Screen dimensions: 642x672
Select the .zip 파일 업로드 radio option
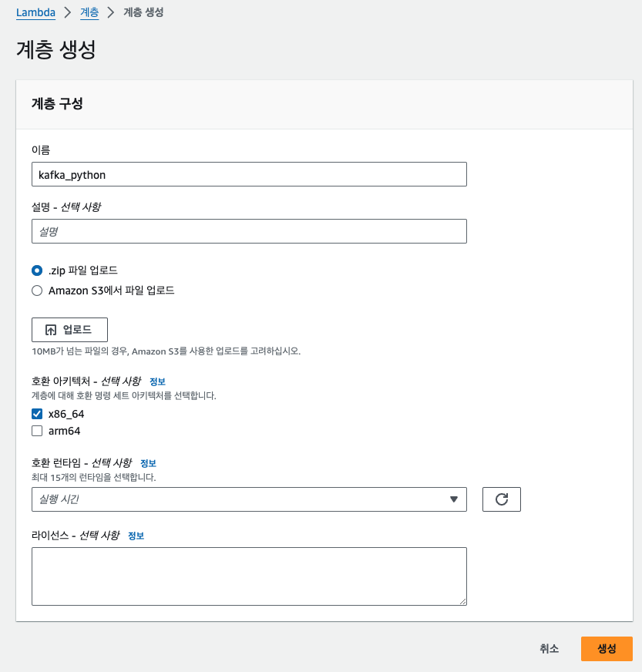click(x=37, y=270)
